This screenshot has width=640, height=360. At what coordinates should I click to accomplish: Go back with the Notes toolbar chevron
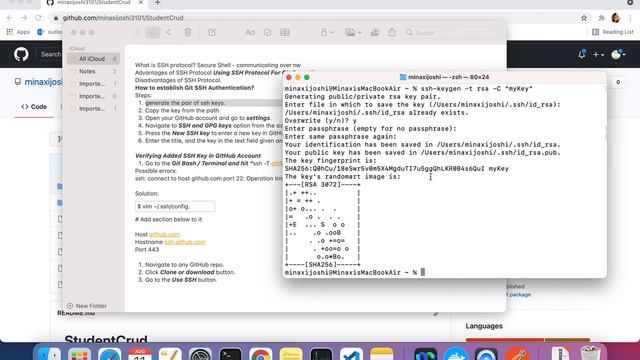point(169,32)
